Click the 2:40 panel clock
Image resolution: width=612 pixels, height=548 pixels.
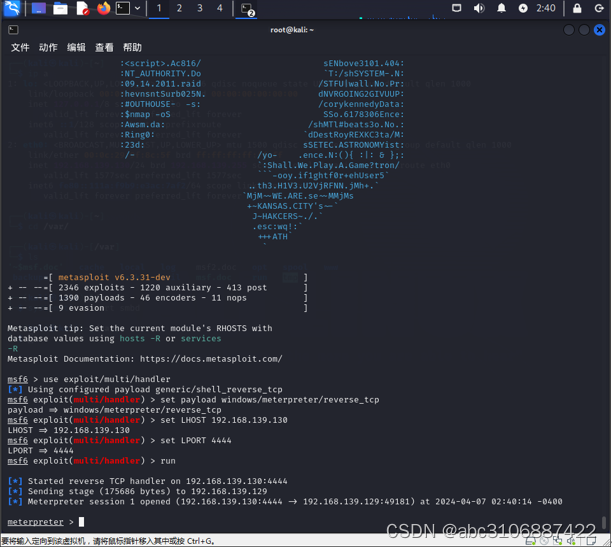pyautogui.click(x=546, y=8)
